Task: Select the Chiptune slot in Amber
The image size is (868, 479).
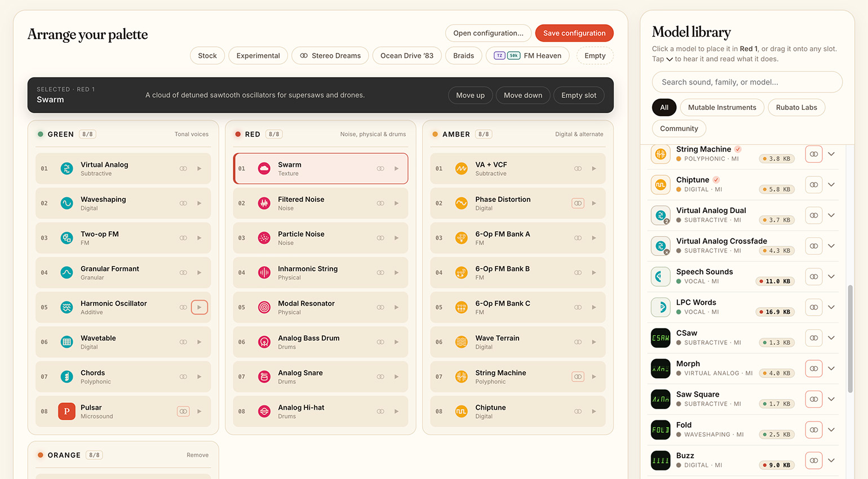Action: click(518, 411)
